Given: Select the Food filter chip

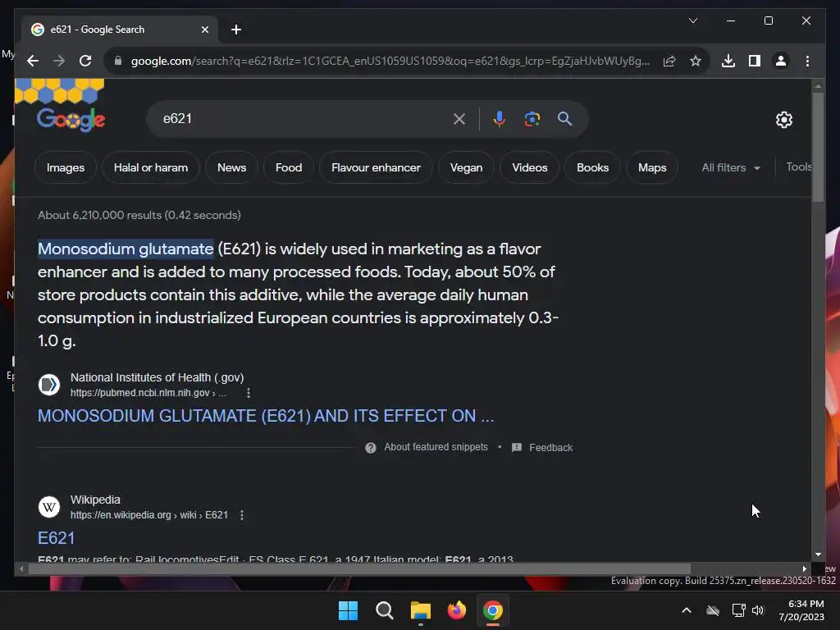Looking at the screenshot, I should tap(289, 167).
